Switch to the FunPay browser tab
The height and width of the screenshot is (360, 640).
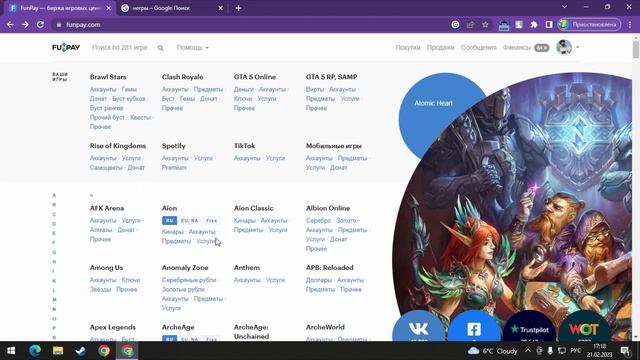click(x=60, y=8)
